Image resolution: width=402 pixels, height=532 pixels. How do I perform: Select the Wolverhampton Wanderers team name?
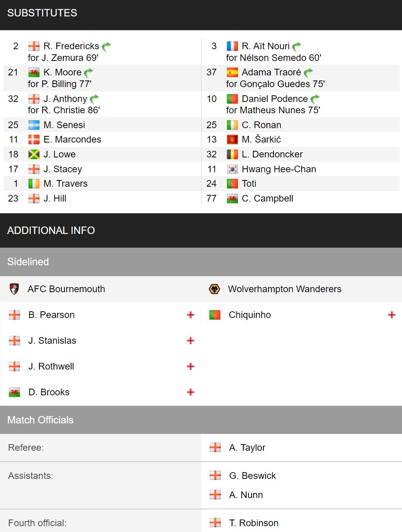click(285, 289)
